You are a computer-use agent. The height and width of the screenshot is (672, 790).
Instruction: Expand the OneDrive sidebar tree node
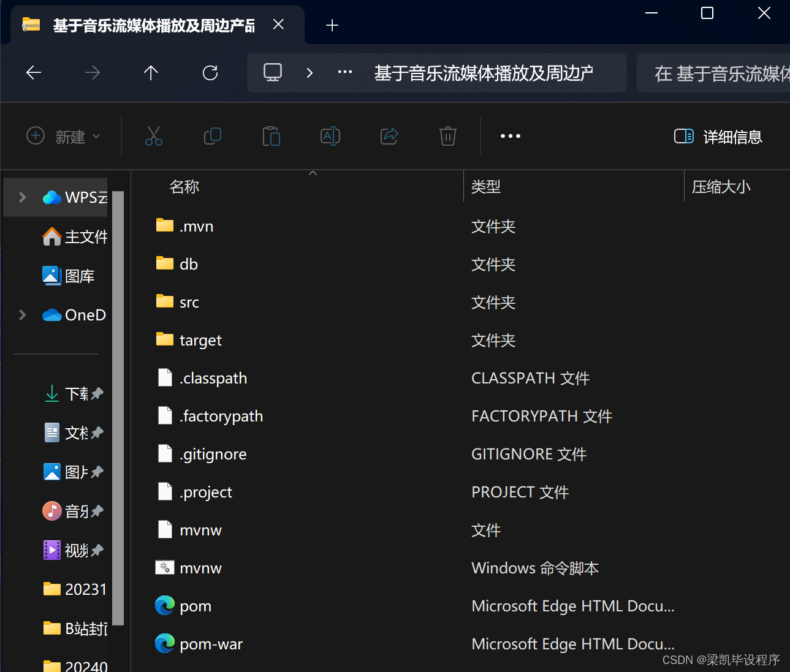(x=22, y=314)
